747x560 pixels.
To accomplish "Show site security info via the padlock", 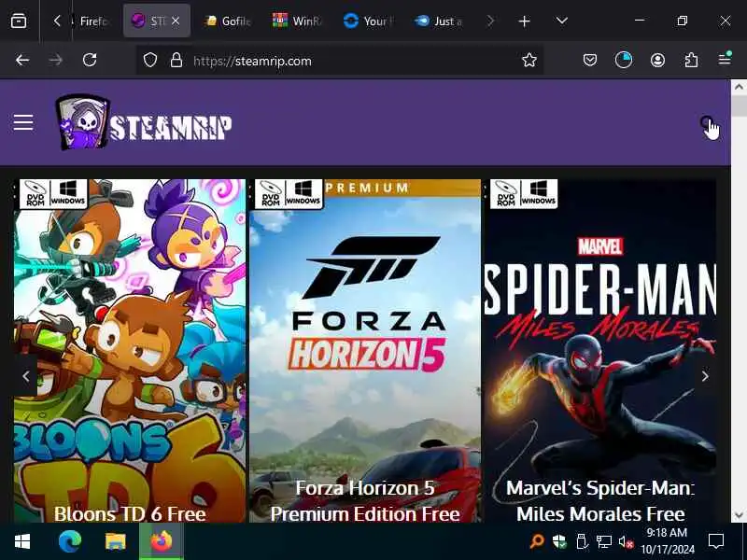I will point(176,61).
